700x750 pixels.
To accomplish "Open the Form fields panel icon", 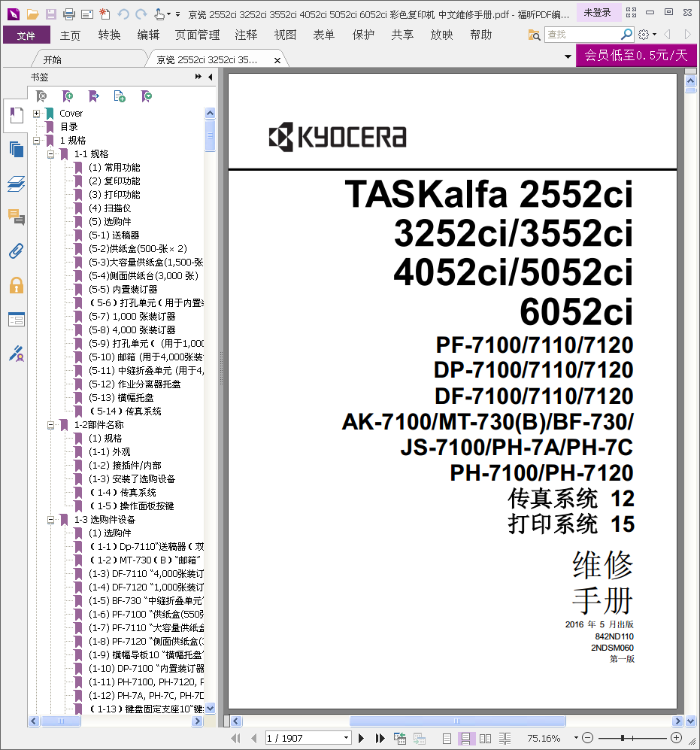I will 17,319.
